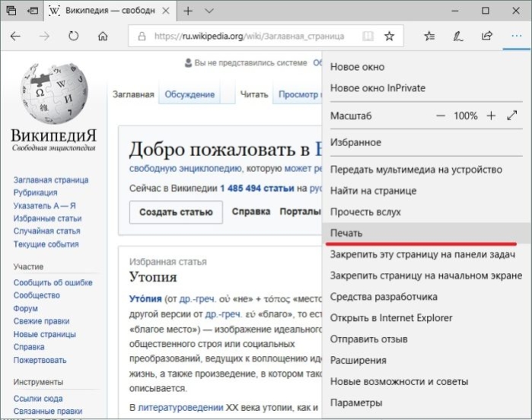532x420 pixels.
Task: Go back with the back arrow
Action: [15, 36]
